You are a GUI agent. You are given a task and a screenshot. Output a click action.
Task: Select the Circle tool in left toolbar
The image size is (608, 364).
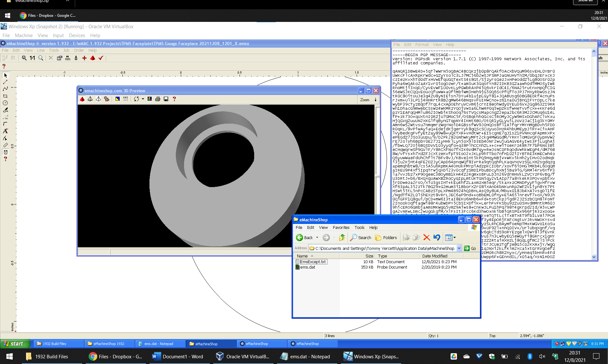(x=5, y=103)
